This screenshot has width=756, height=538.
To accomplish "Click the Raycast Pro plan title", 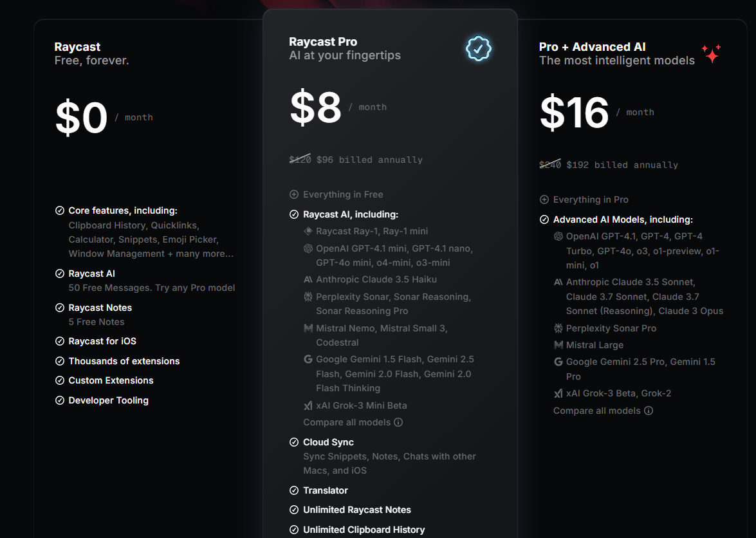I will [x=323, y=42].
